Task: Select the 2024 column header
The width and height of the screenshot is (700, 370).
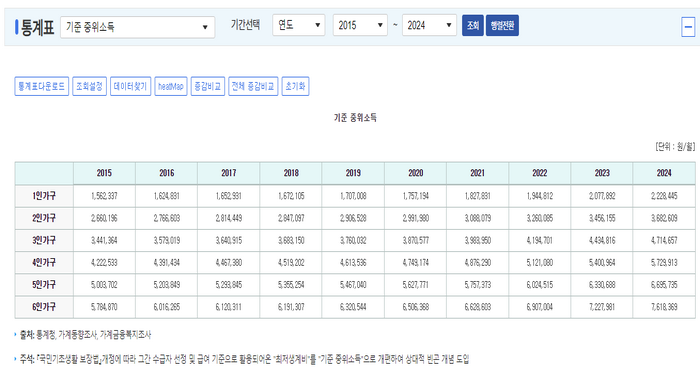Action: [664, 173]
